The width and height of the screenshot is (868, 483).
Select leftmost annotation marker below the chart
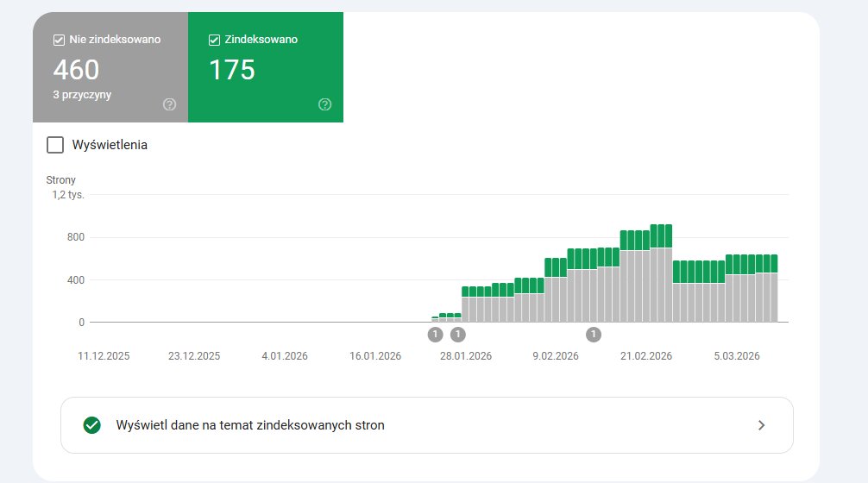[435, 334]
